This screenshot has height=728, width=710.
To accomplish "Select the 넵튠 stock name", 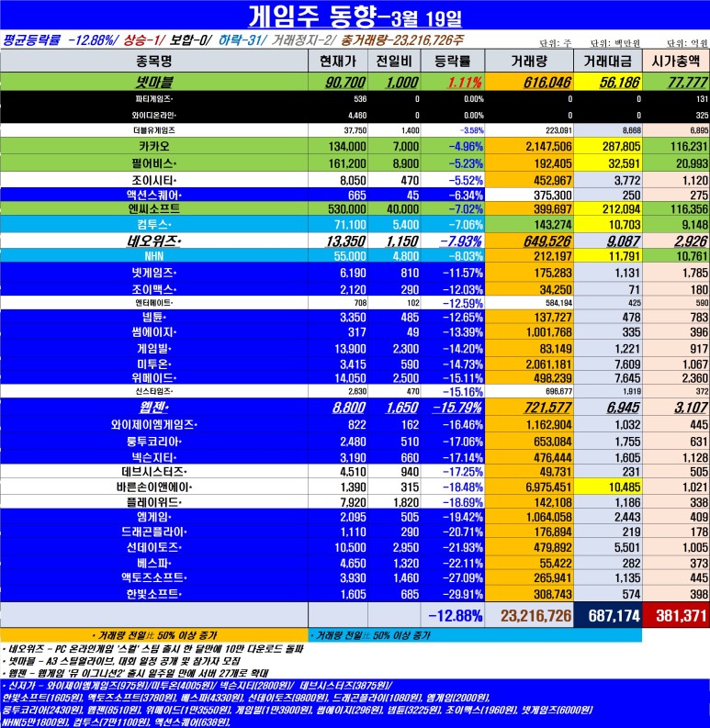I will click(x=153, y=317).
